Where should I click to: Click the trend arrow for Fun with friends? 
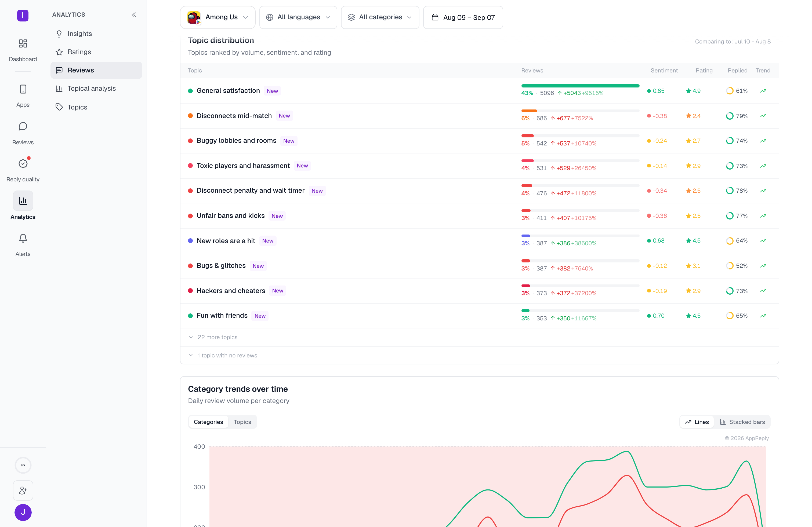pos(763,316)
